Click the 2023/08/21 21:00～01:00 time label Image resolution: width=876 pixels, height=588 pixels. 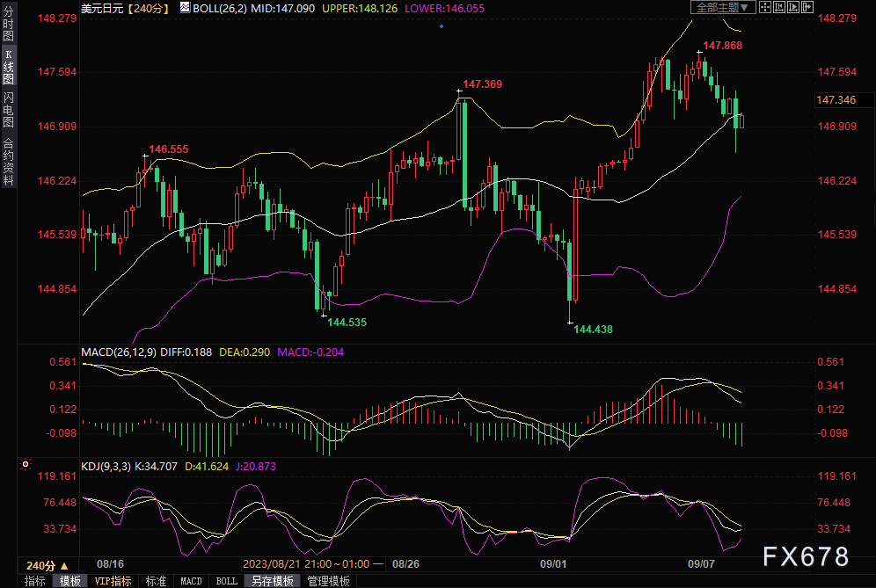pyautogui.click(x=313, y=564)
